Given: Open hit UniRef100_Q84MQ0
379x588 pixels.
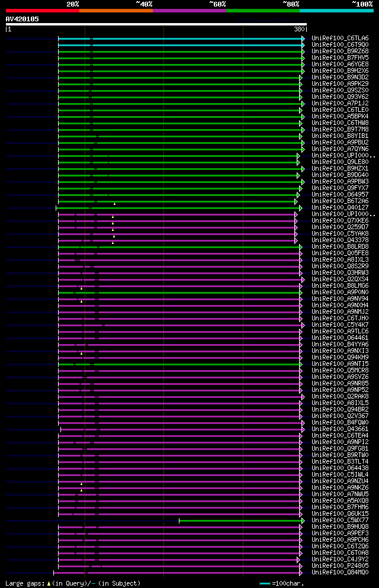Looking at the screenshot, I should click(340, 572).
